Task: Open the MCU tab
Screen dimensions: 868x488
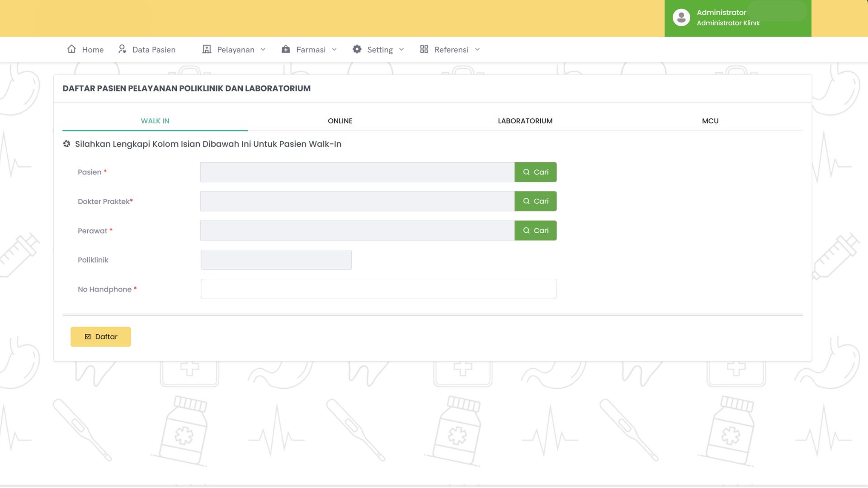Action: (x=710, y=121)
